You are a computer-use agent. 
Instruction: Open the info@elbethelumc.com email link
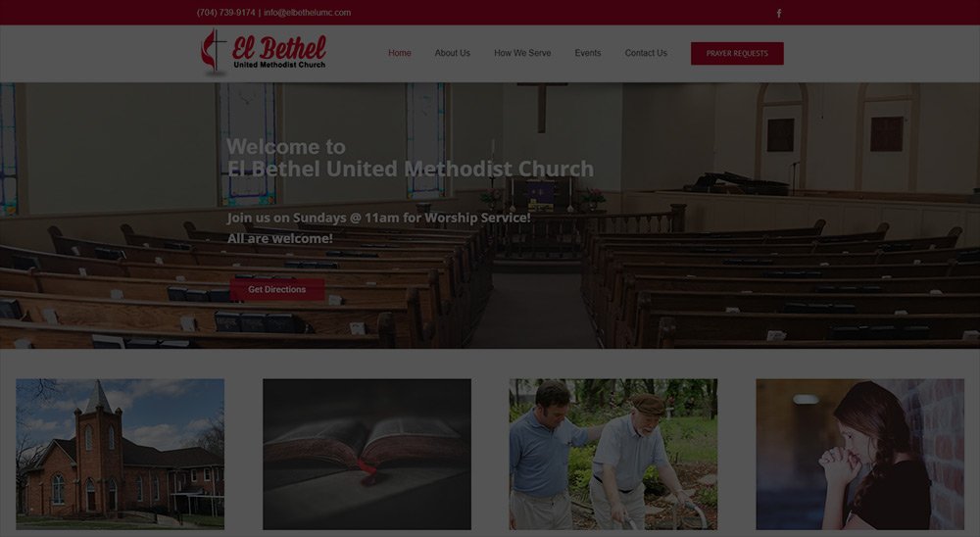pyautogui.click(x=307, y=13)
